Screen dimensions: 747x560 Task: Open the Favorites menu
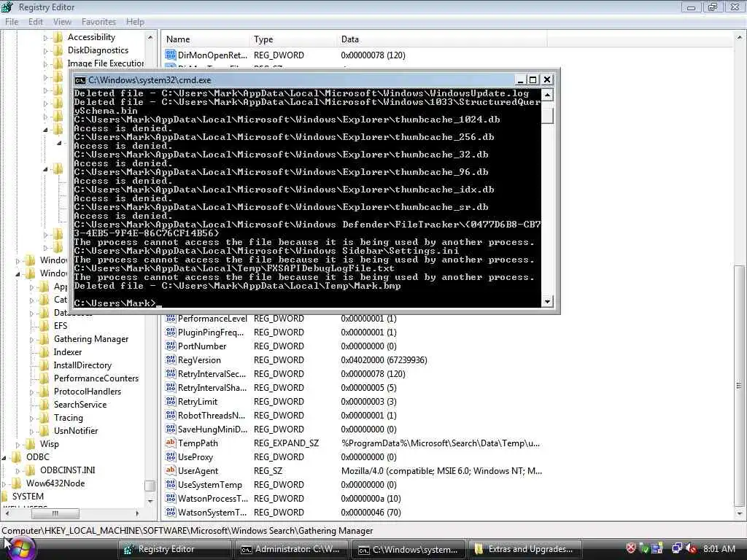(98, 22)
